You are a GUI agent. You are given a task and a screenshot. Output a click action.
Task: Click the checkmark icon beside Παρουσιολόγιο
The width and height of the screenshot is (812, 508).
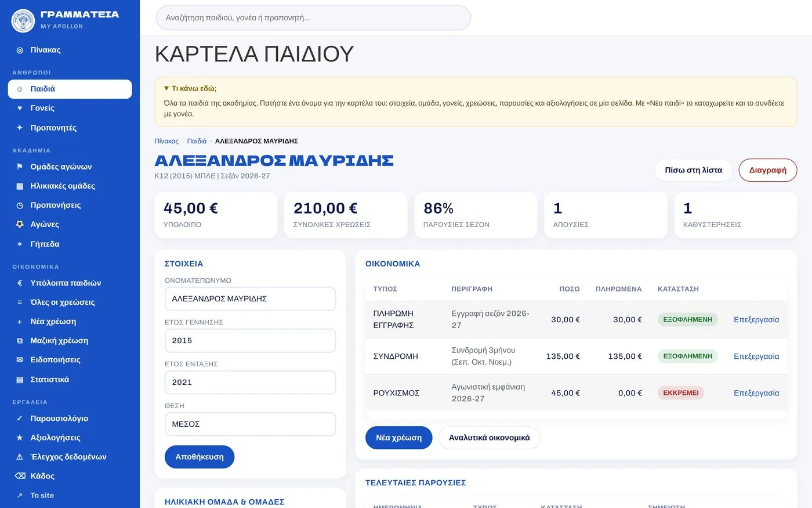point(20,418)
